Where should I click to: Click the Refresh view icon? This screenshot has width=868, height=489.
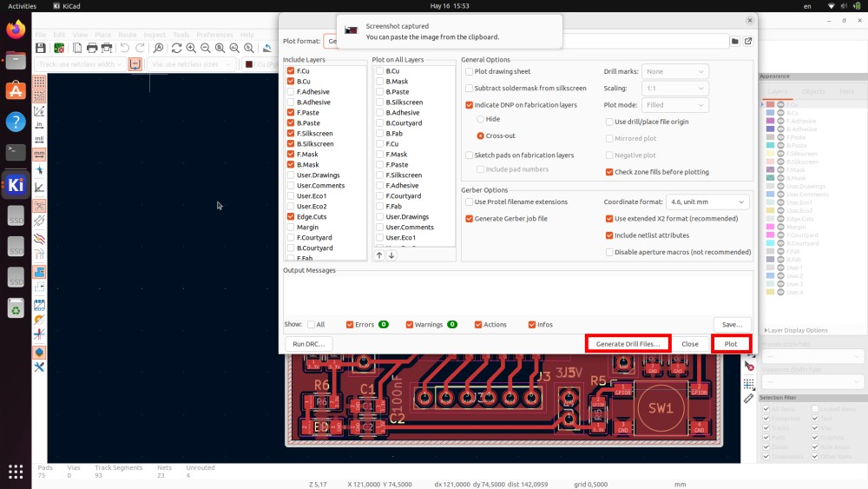[176, 48]
